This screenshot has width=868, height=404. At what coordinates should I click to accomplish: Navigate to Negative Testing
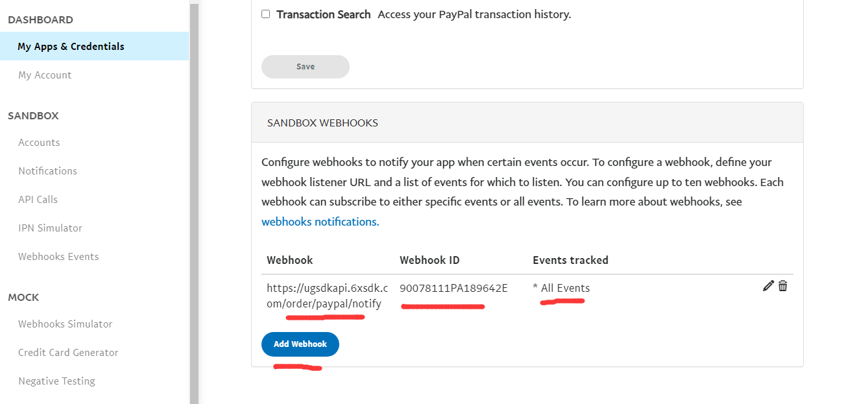coord(56,381)
